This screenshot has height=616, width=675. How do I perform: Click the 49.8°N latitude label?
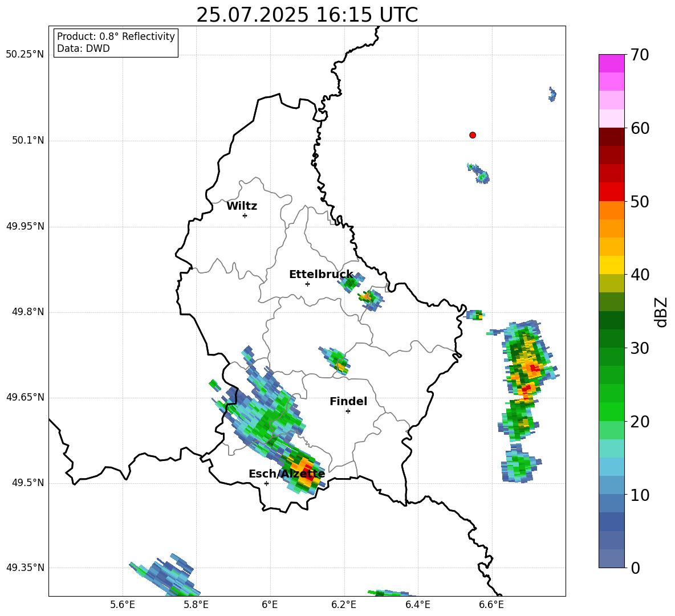(29, 312)
